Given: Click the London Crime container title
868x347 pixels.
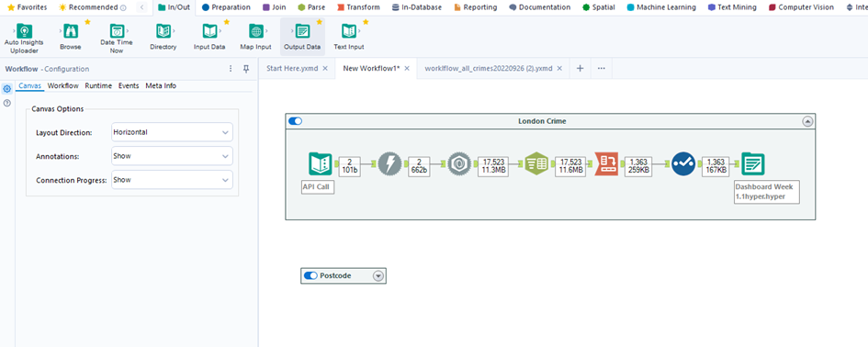Looking at the screenshot, I should (542, 120).
